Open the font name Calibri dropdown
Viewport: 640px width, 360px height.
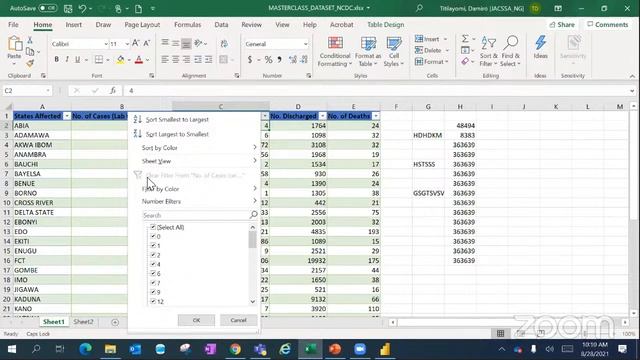point(106,44)
